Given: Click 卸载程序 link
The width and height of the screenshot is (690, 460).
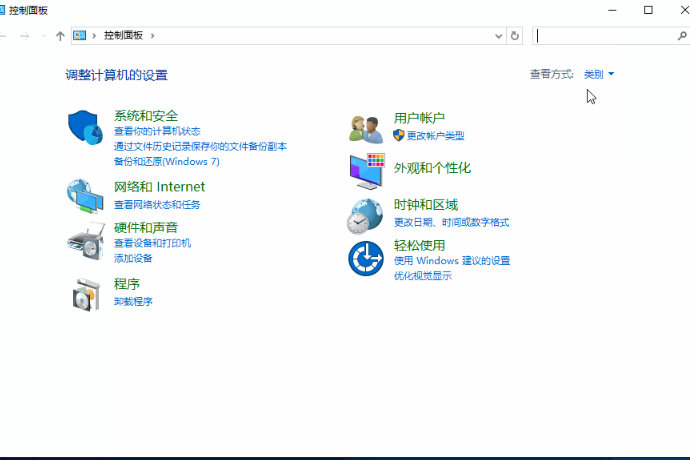Looking at the screenshot, I should tap(133, 302).
